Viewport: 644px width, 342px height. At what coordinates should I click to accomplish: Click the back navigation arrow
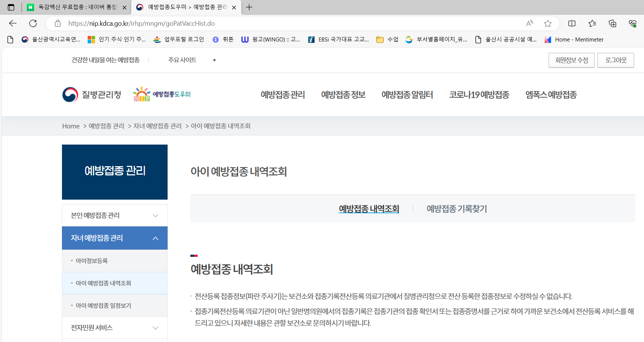pos(12,23)
